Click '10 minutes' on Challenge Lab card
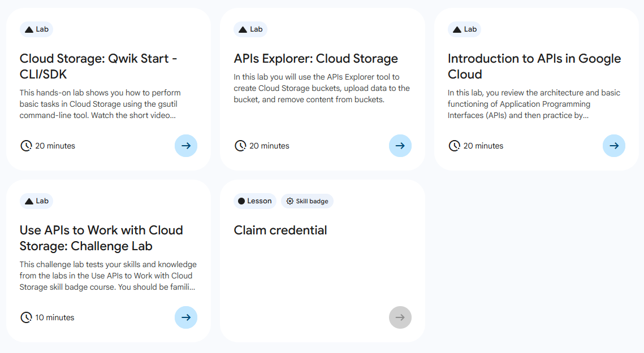Image resolution: width=644 pixels, height=353 pixels. pyautogui.click(x=55, y=317)
